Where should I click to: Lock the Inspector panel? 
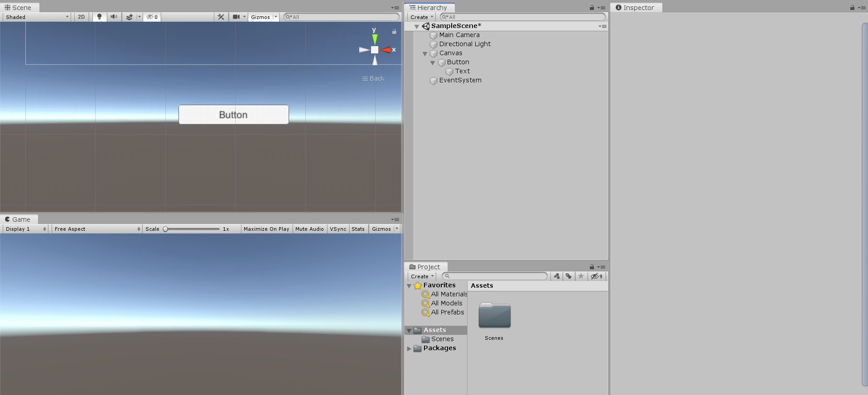[852, 8]
